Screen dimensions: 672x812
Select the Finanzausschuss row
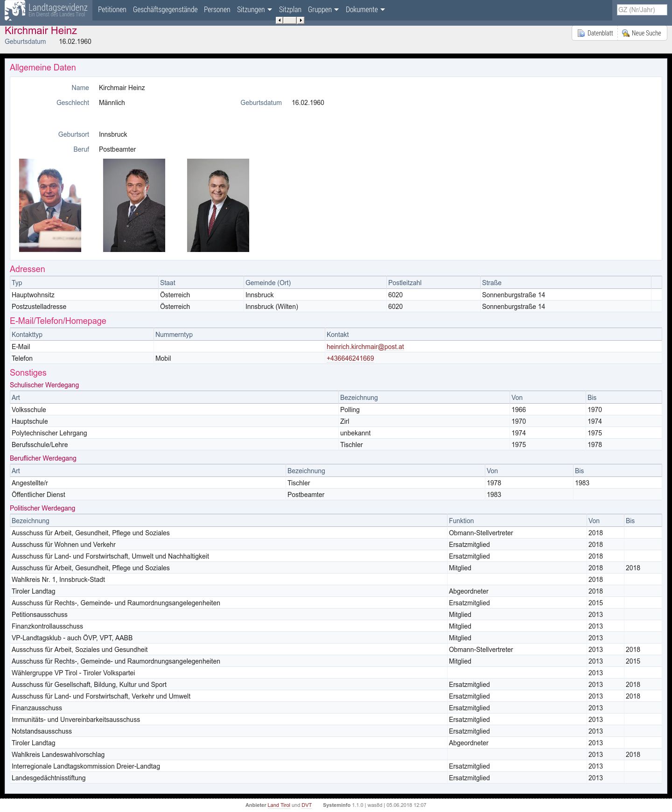point(336,708)
